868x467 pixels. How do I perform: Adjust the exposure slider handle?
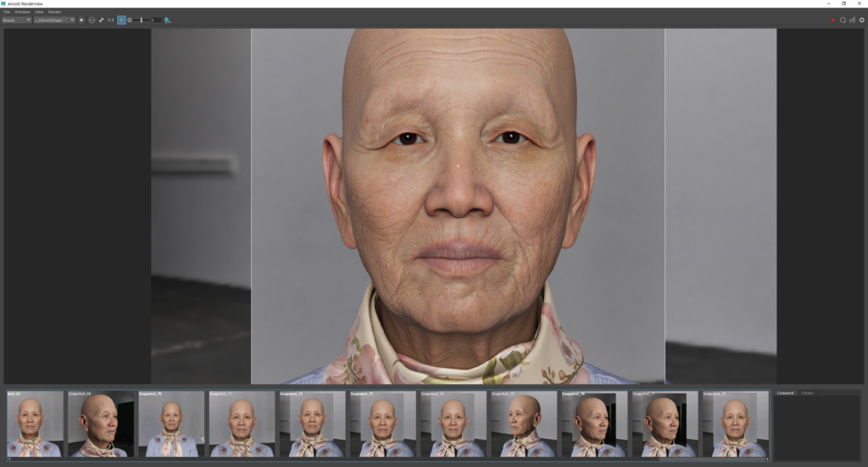click(142, 20)
